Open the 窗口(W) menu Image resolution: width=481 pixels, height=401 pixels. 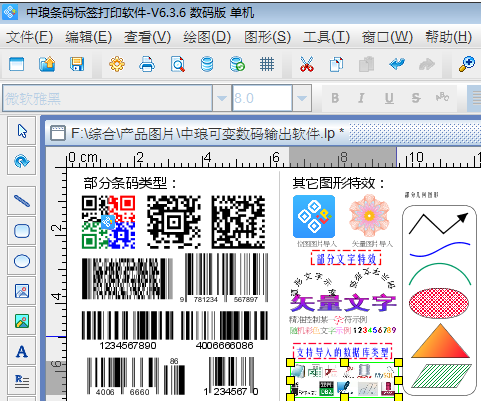tap(387, 37)
